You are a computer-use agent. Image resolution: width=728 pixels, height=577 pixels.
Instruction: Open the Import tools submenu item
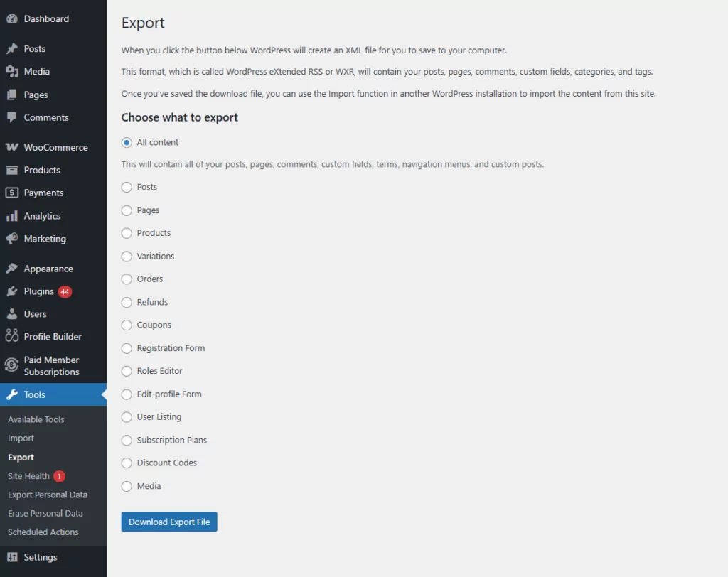21,438
